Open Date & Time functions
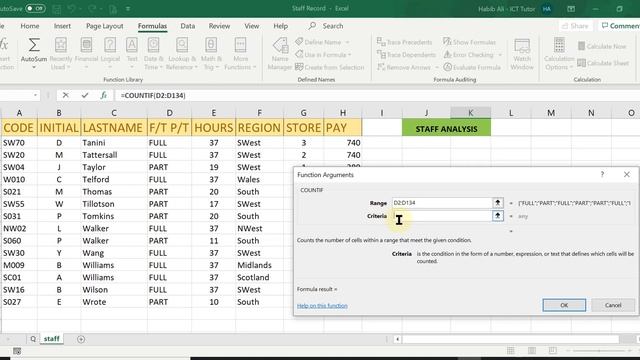The width and height of the screenshot is (640, 360). tap(153, 54)
